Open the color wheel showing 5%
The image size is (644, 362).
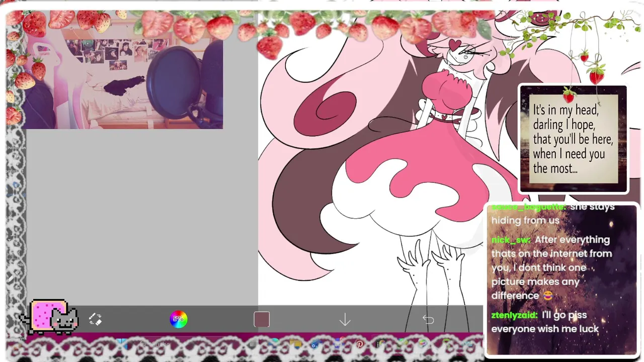pos(179,319)
